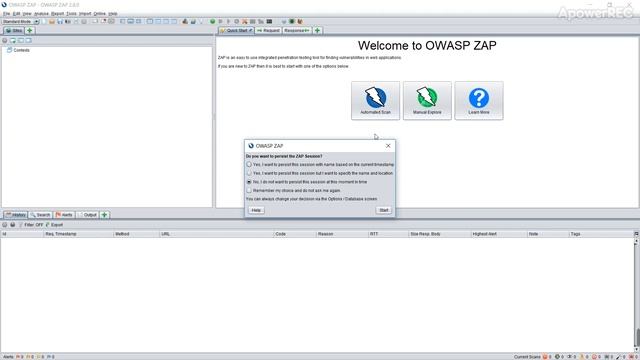Click the scrollbar down arrow in history table
This screenshot has height=360, width=640.
tap(636, 349)
